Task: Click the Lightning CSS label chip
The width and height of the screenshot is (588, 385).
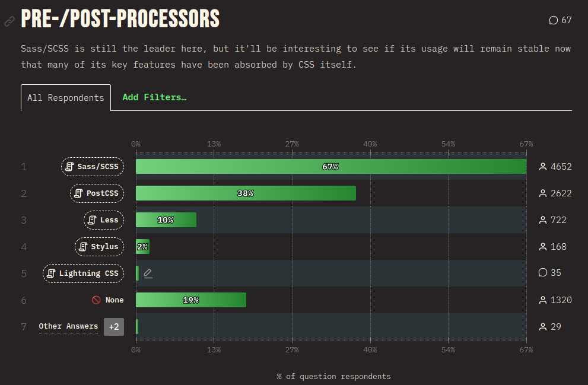Action: click(83, 273)
